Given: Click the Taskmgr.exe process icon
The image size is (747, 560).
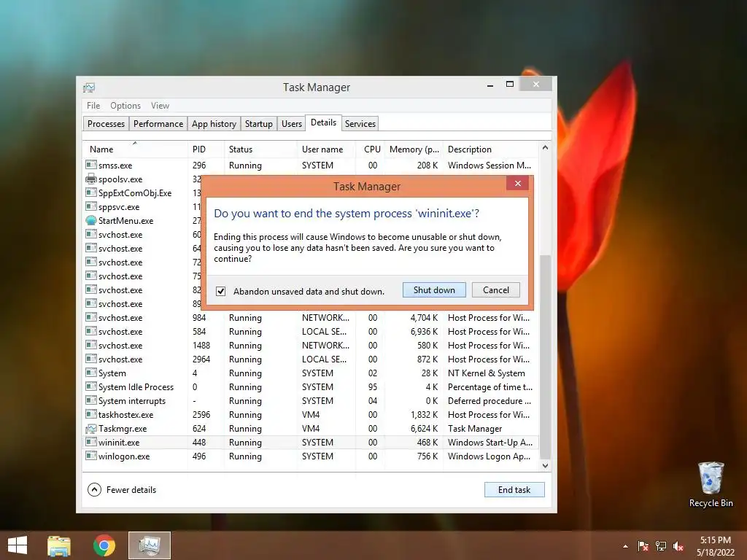Looking at the screenshot, I should pyautogui.click(x=91, y=429).
